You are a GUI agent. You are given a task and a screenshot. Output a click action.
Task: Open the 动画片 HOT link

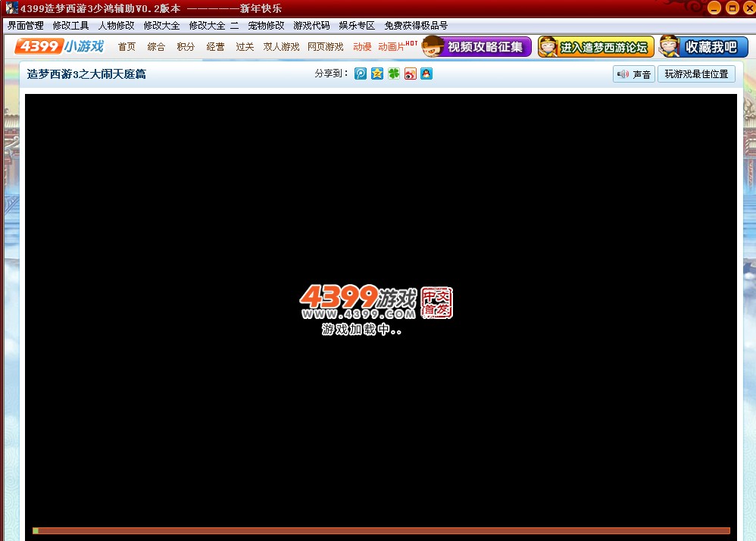coord(398,46)
